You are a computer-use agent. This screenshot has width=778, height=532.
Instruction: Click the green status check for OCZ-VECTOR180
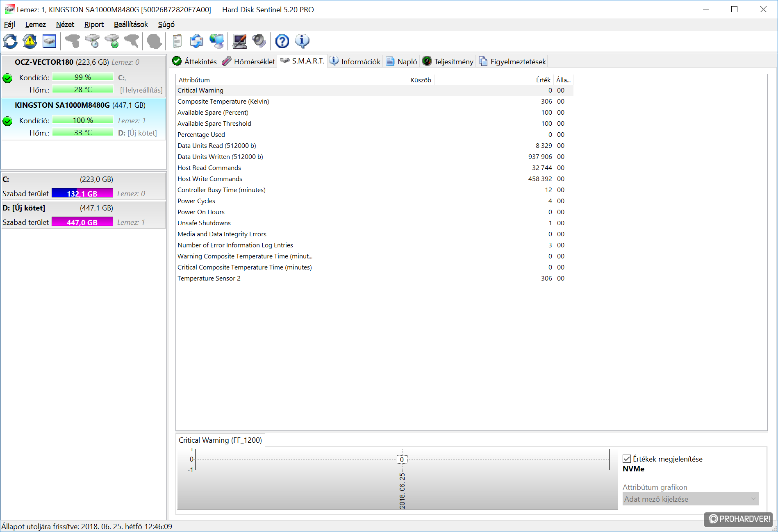point(7,78)
